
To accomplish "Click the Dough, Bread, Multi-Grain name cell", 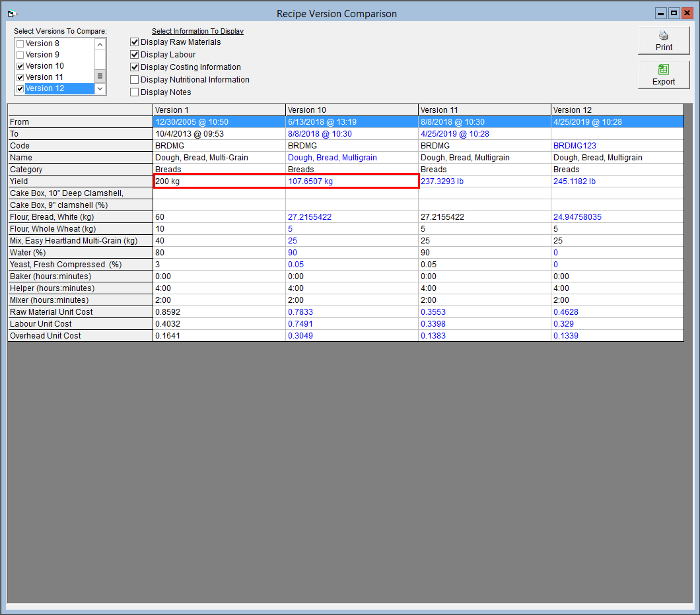I will 219,158.
